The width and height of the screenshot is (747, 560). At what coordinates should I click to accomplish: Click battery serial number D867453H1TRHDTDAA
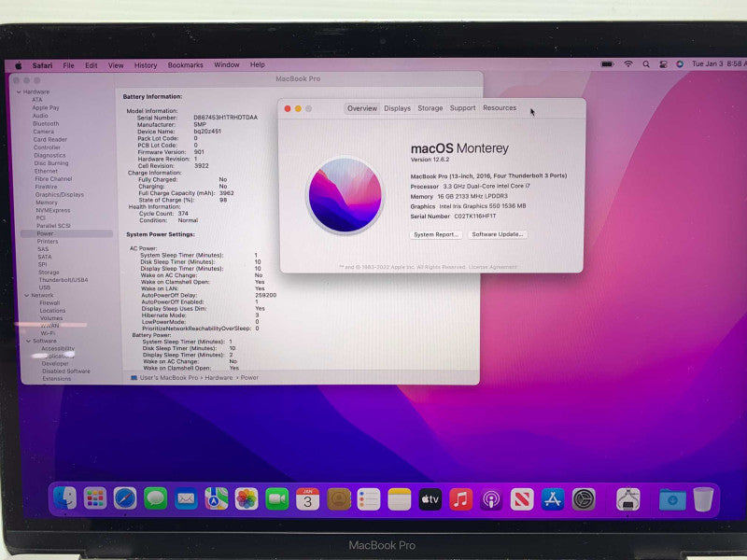tap(225, 118)
